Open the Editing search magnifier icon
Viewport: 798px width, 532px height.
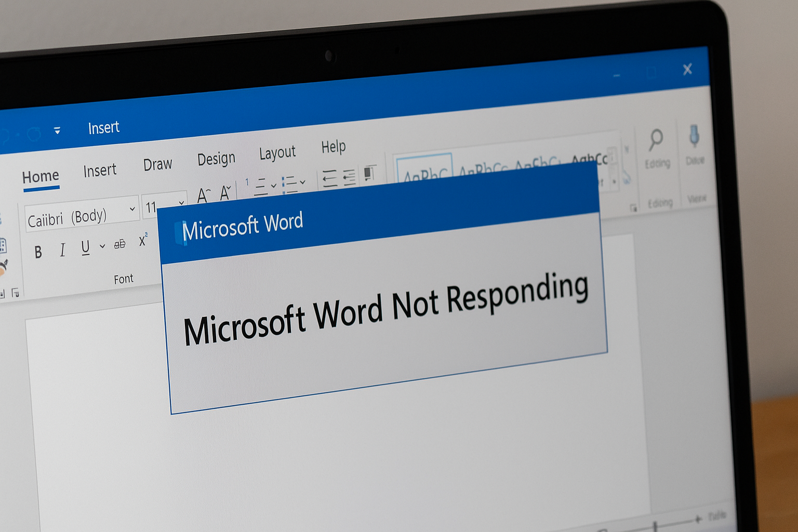tap(656, 139)
